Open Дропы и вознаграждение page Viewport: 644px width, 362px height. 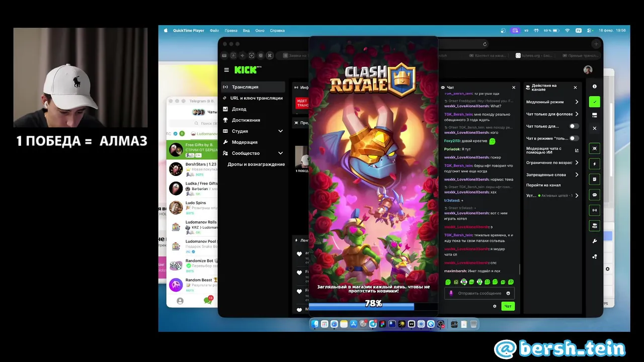[x=256, y=164]
